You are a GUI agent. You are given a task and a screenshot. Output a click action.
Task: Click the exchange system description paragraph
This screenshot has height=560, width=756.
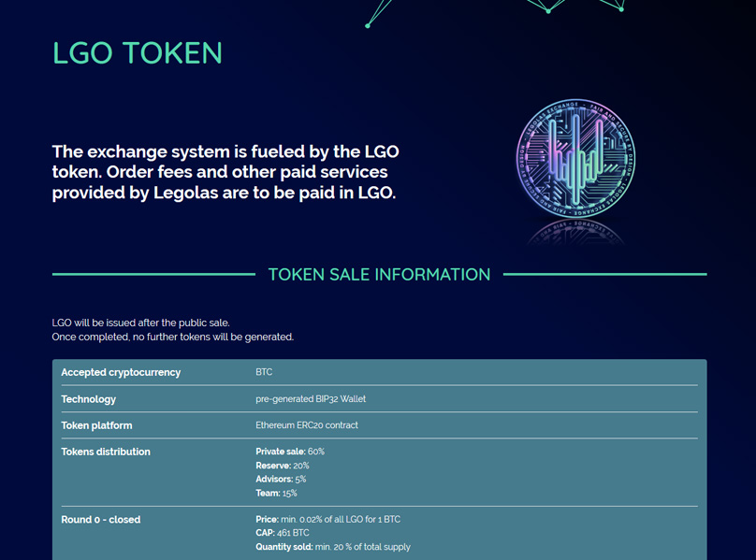click(x=225, y=172)
